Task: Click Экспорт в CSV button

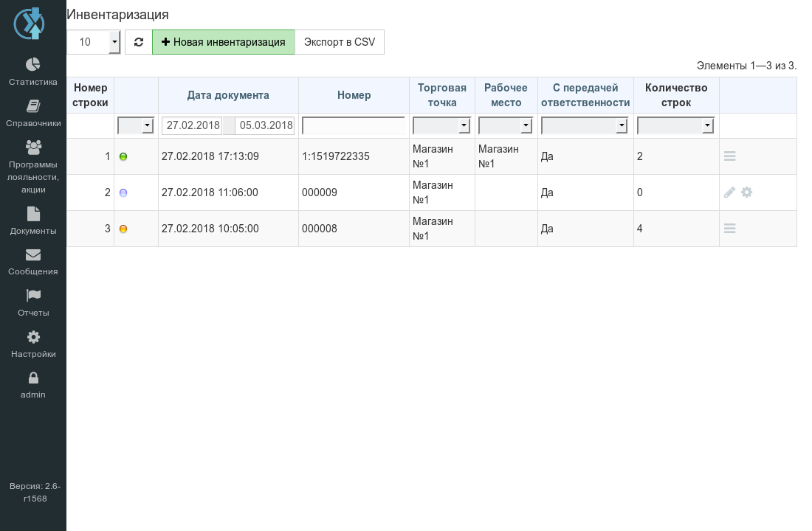Action: (x=340, y=42)
